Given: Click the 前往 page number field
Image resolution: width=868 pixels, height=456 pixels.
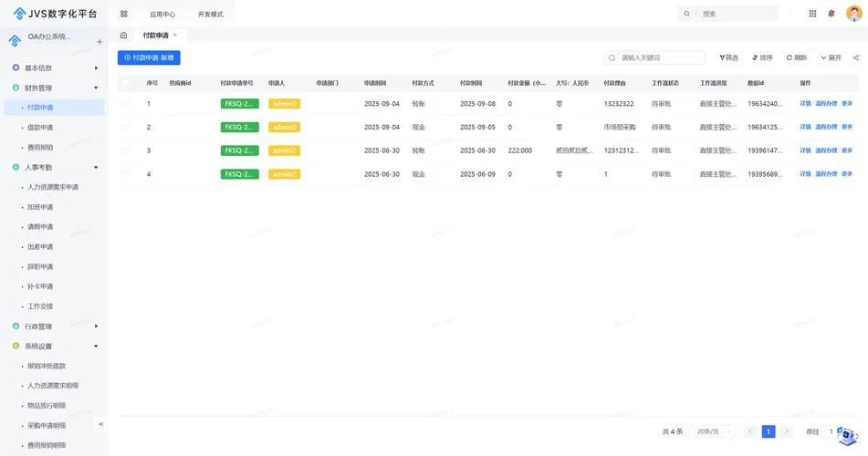Looking at the screenshot, I should point(831,431).
